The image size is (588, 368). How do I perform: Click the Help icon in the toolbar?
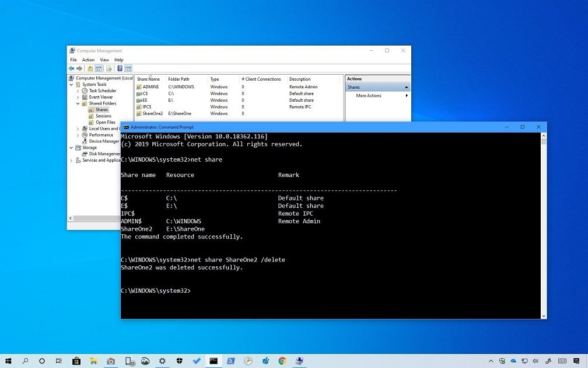click(120, 68)
